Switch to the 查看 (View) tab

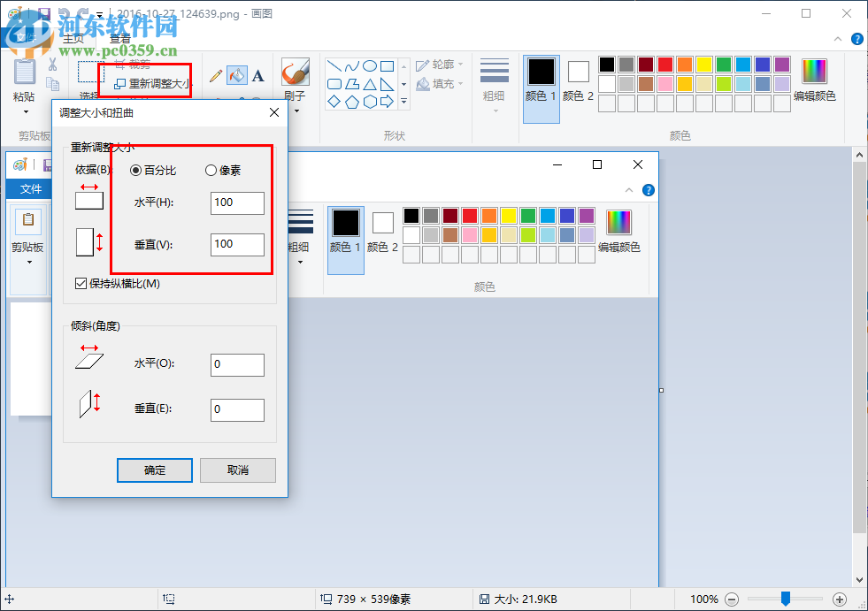tap(118, 38)
